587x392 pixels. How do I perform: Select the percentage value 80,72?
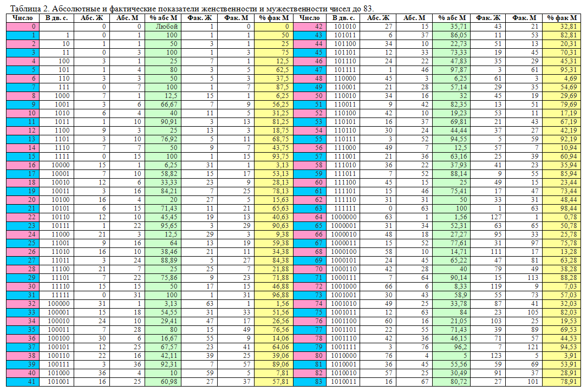(x=459, y=382)
